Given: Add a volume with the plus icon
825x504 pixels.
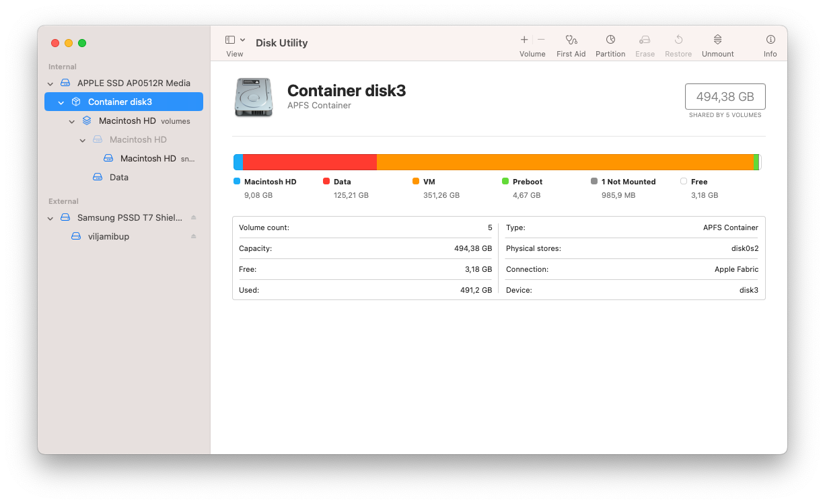Looking at the screenshot, I should tap(524, 40).
